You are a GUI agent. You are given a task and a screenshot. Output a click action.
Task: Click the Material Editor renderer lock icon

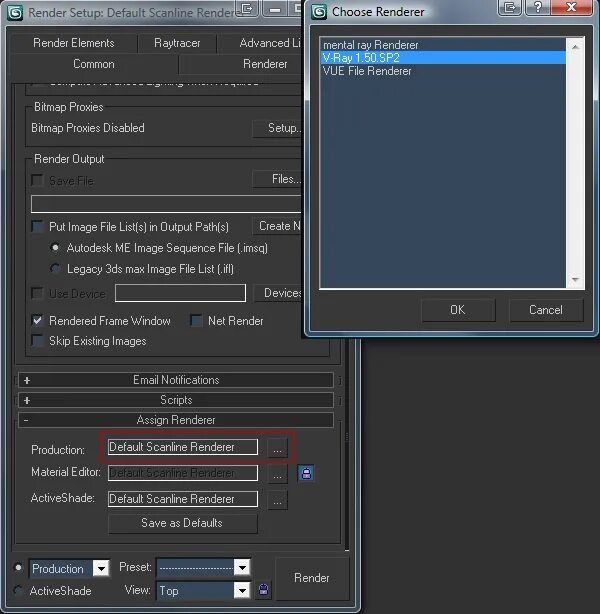tap(306, 473)
